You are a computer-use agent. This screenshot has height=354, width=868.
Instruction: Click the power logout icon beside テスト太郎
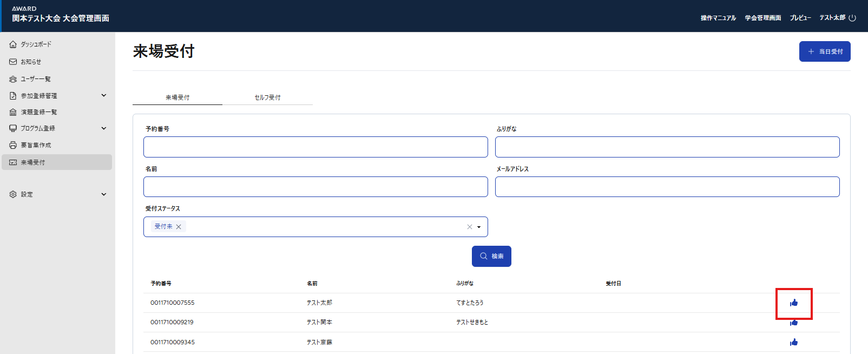tap(852, 18)
